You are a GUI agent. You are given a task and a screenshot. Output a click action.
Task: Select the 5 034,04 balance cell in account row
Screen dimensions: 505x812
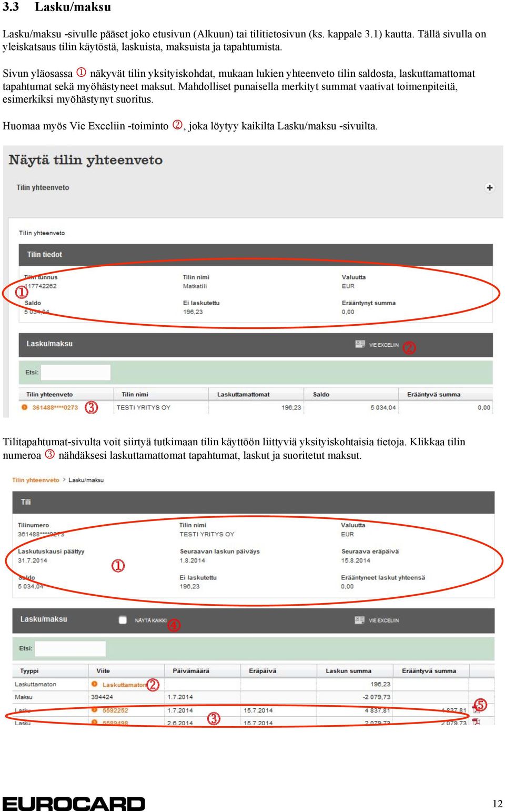(383, 407)
